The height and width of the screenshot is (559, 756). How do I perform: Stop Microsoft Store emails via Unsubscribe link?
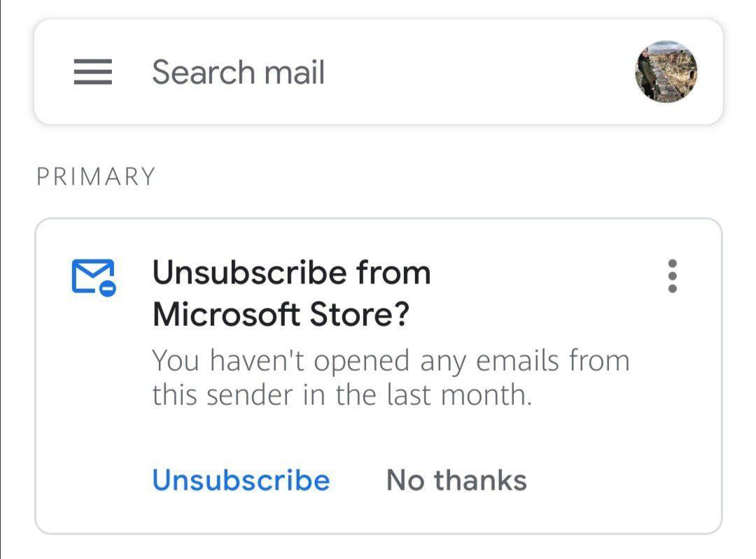pyautogui.click(x=241, y=481)
